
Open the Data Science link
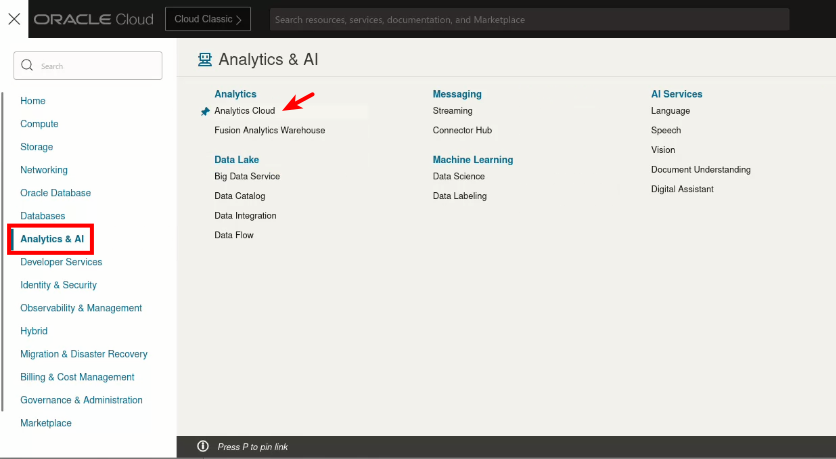(x=459, y=176)
